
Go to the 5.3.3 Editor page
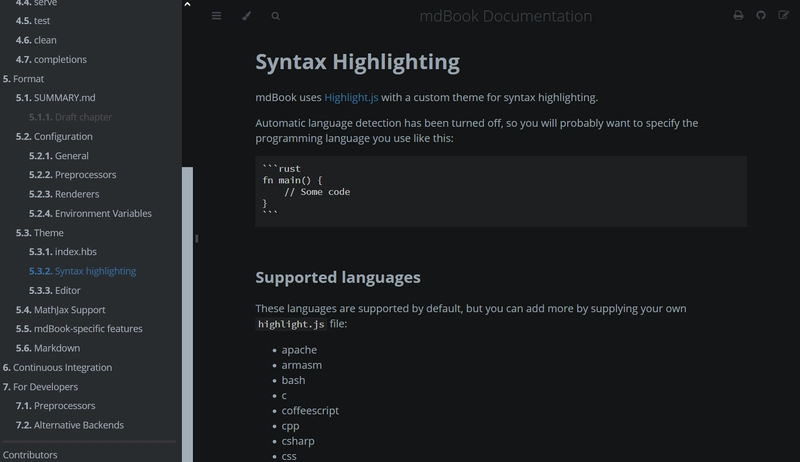tap(67, 290)
